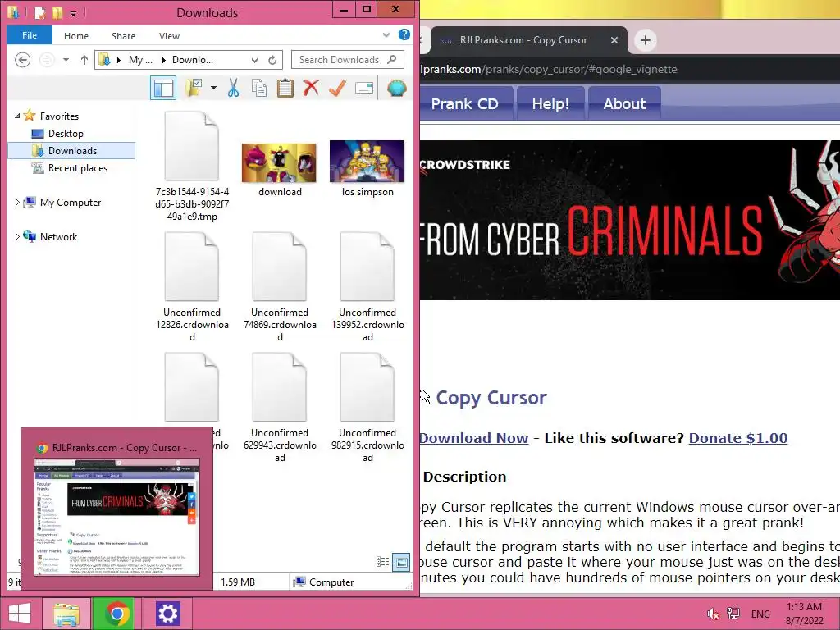The width and height of the screenshot is (840, 630).
Task: Click the orange checkmark Properties icon
Action: coord(337,88)
